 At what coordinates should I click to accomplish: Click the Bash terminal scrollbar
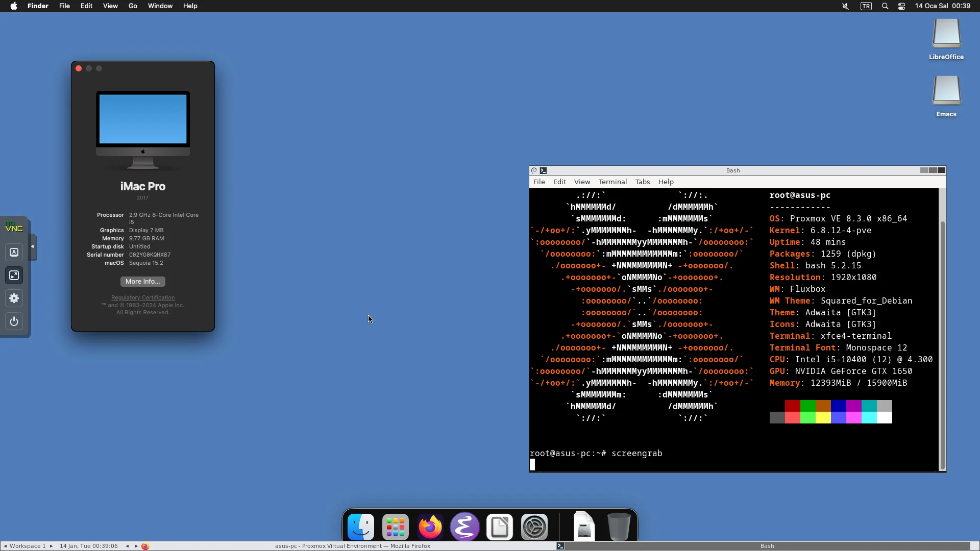pyautogui.click(x=942, y=345)
